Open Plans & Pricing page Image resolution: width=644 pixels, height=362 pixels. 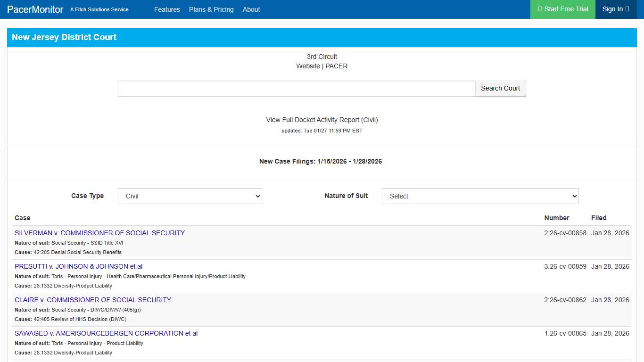click(211, 9)
